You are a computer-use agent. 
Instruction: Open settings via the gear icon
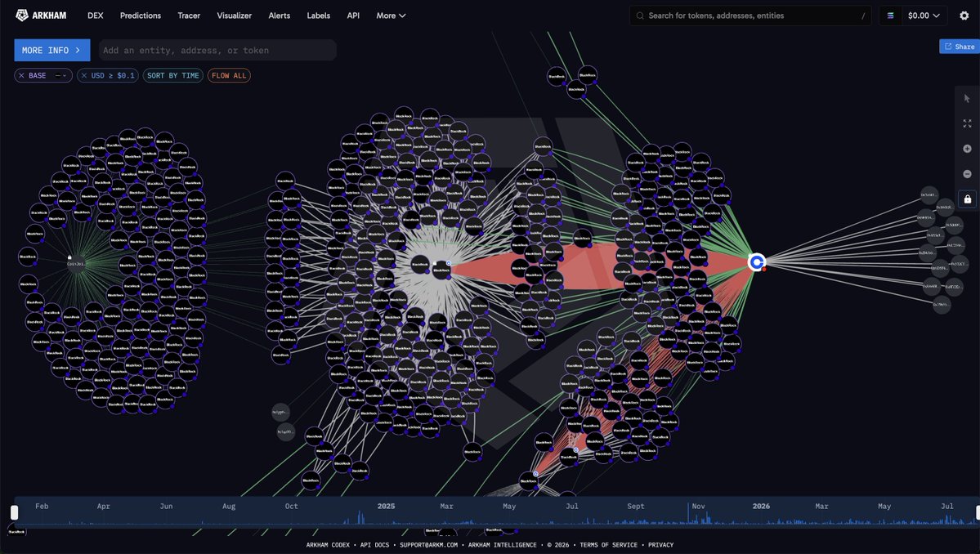(964, 16)
